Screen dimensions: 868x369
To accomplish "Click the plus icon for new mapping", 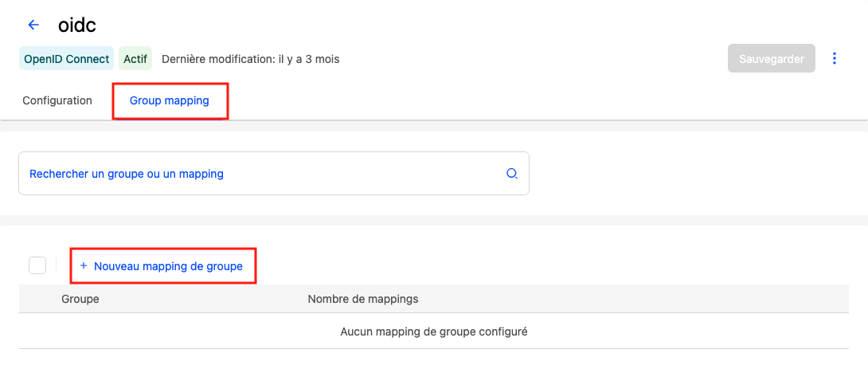I will [x=84, y=266].
